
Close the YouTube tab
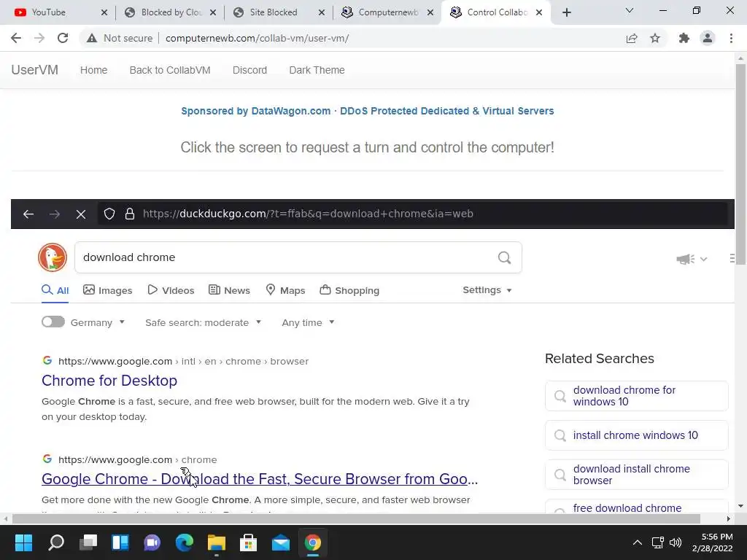coord(104,12)
